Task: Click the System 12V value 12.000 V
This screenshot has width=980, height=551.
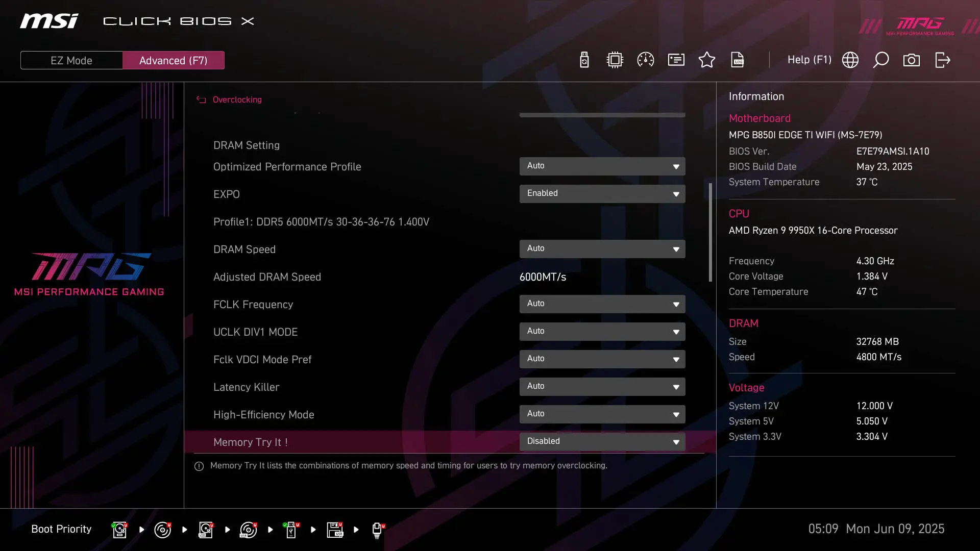Action: (x=874, y=406)
